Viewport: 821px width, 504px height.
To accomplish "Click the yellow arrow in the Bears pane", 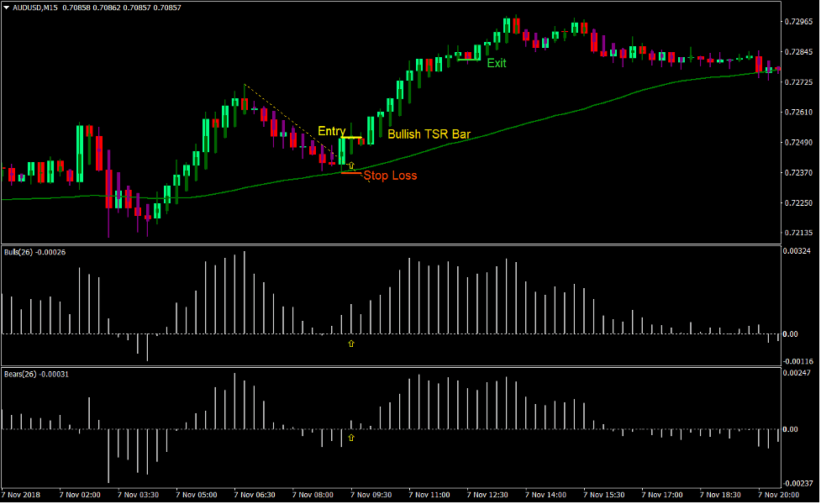I will [351, 438].
